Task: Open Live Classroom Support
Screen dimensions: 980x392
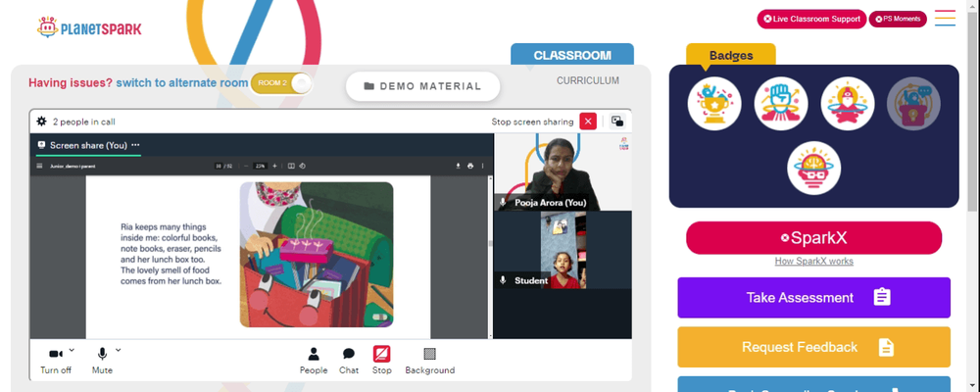Action: coord(811,19)
